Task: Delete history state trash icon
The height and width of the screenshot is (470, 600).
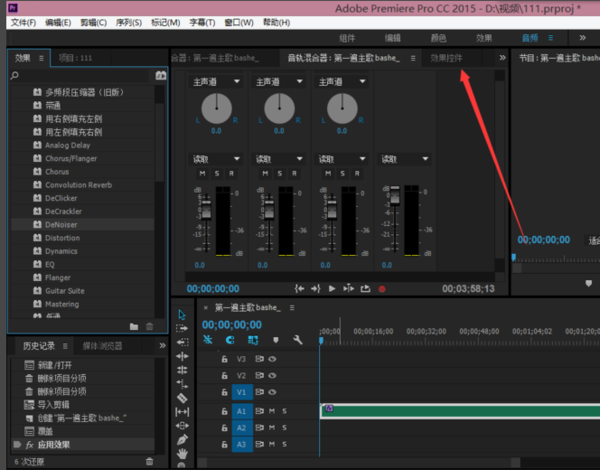Action: 150,462
